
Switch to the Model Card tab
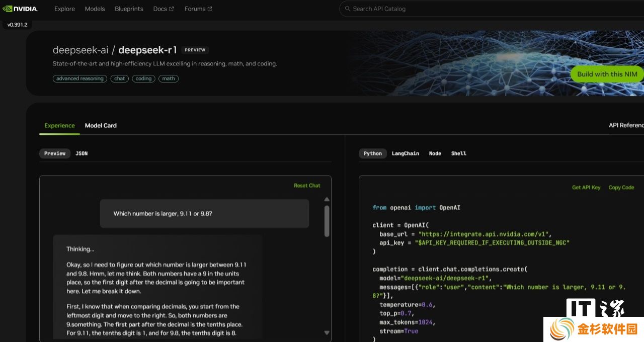(101, 126)
